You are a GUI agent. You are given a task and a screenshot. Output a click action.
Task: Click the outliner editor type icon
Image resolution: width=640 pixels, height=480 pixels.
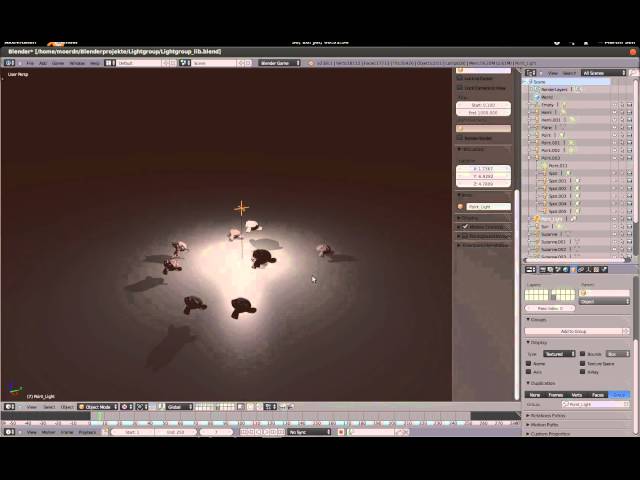point(531,73)
